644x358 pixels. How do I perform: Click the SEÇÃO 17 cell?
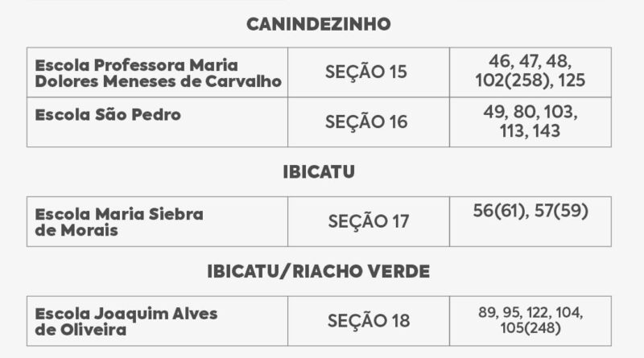[369, 221]
